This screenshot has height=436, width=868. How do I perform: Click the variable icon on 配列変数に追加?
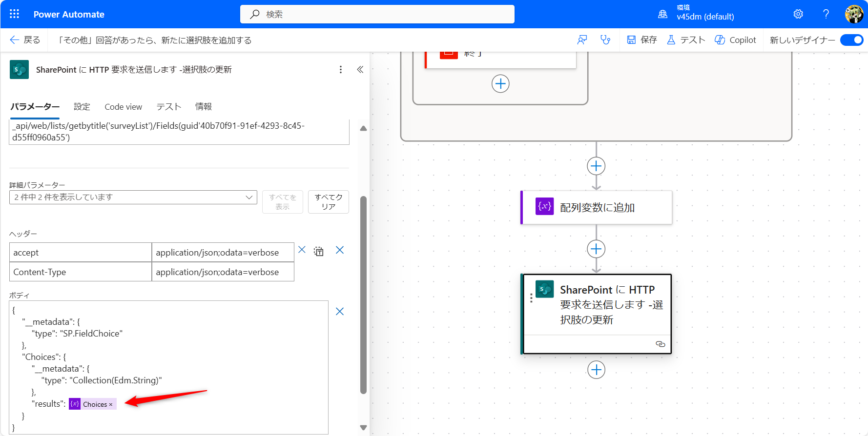pyautogui.click(x=544, y=206)
